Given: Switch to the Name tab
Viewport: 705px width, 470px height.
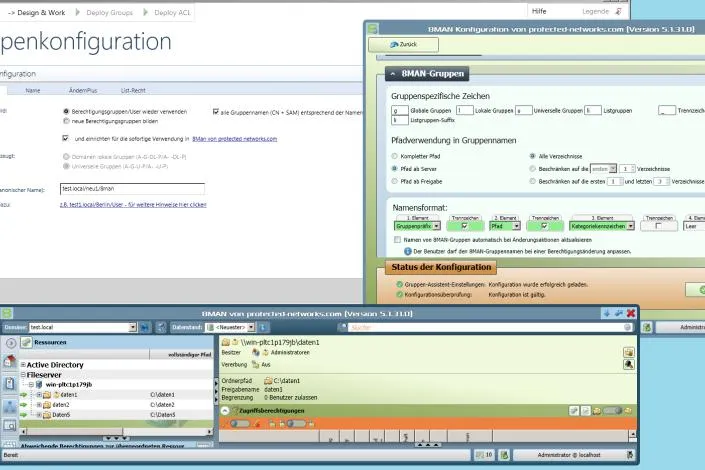Looking at the screenshot, I should click(33, 90).
